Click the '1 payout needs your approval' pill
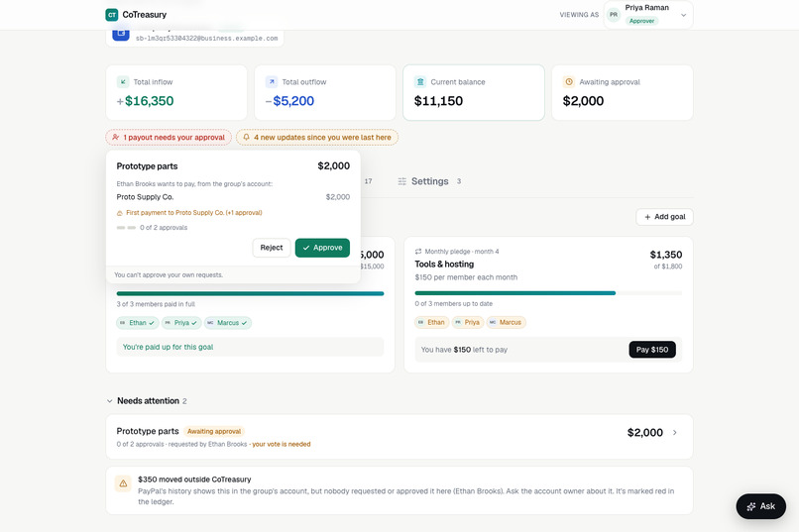This screenshot has width=799, height=532. point(169,138)
